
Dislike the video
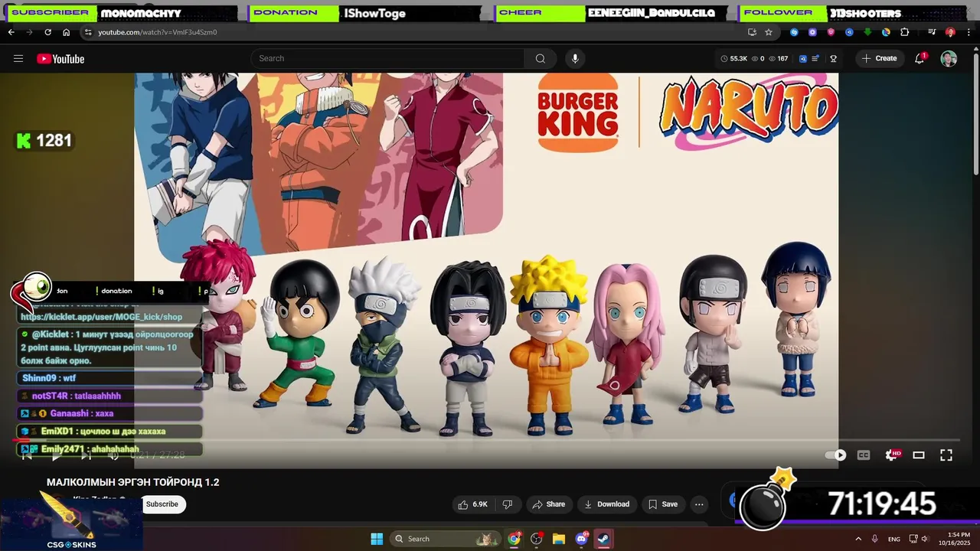tap(507, 504)
